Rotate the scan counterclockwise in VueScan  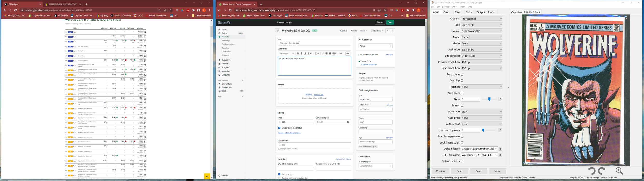pyautogui.click(x=591, y=171)
